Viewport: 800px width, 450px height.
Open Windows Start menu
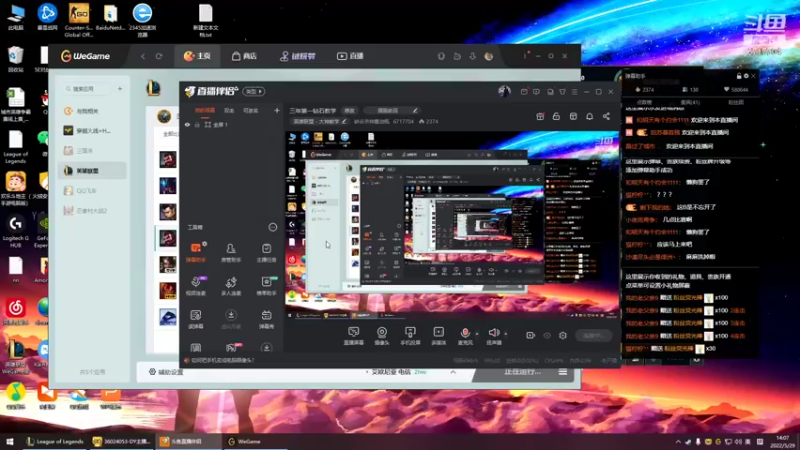click(x=9, y=442)
